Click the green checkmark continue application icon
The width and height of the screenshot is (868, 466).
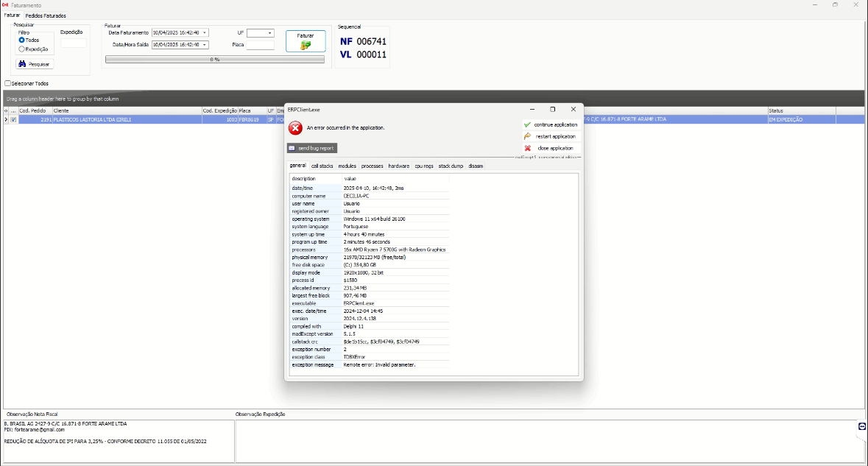pyautogui.click(x=527, y=125)
